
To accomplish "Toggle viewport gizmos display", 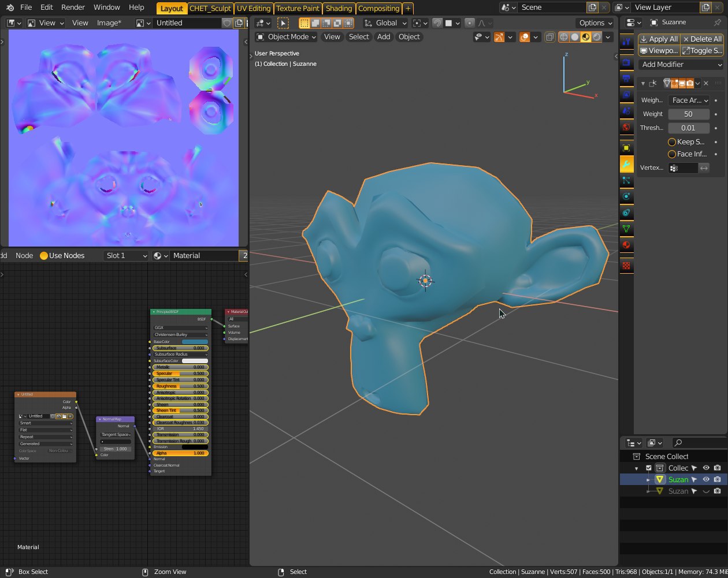I will click(x=499, y=37).
